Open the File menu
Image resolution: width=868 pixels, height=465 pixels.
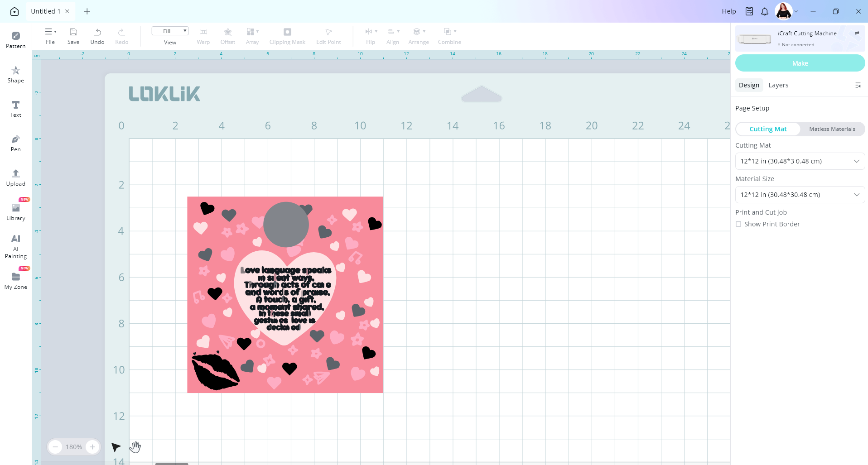tap(50, 36)
